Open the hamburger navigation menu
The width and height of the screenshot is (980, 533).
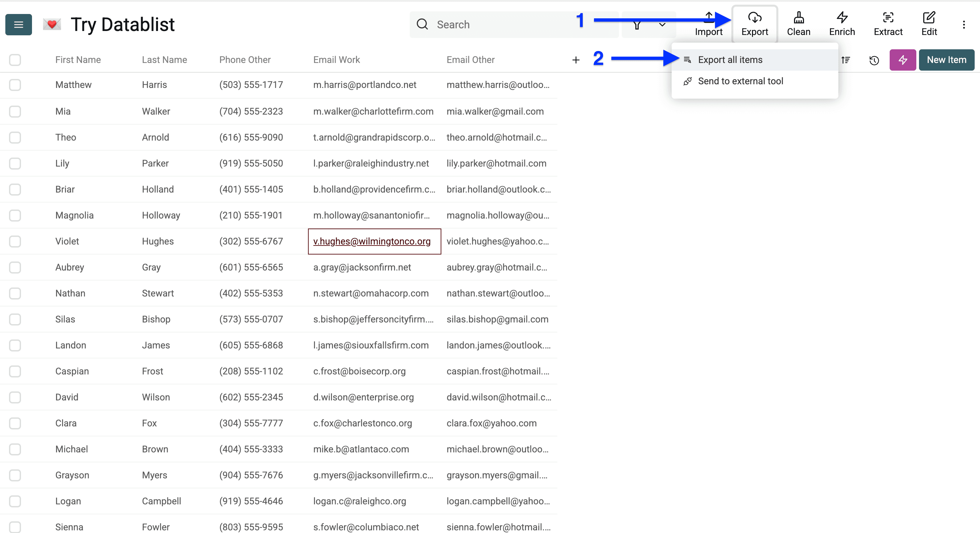pos(18,24)
